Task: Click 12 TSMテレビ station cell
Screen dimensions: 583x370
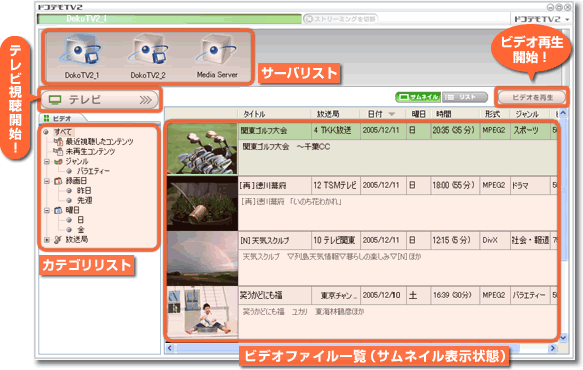Action: click(x=335, y=185)
